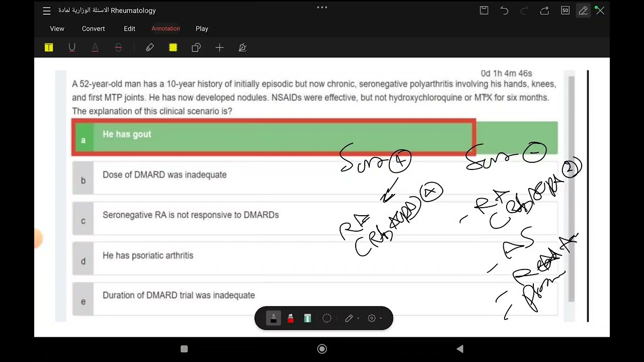Select the red marker pen

(x=290, y=318)
